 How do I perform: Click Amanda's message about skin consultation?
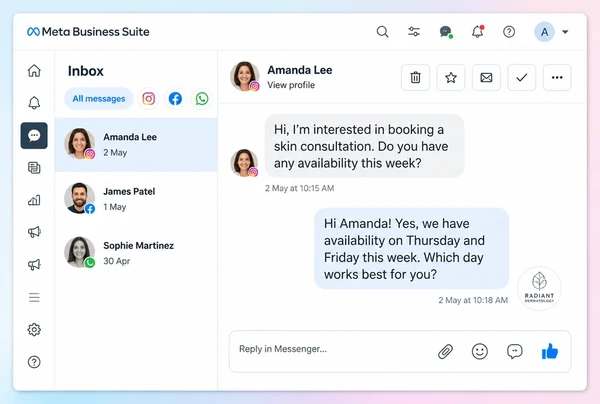pos(364,146)
